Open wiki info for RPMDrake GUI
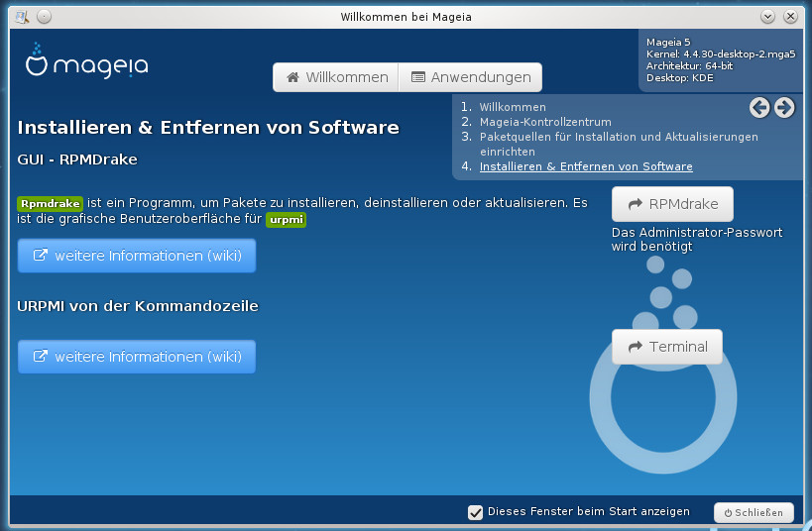812x531 pixels. 137,256
